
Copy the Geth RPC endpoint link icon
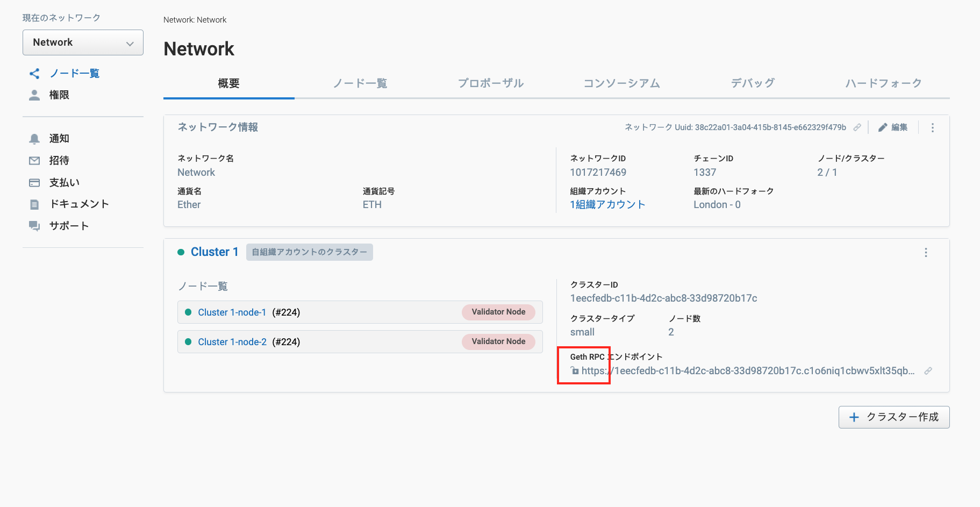click(928, 371)
